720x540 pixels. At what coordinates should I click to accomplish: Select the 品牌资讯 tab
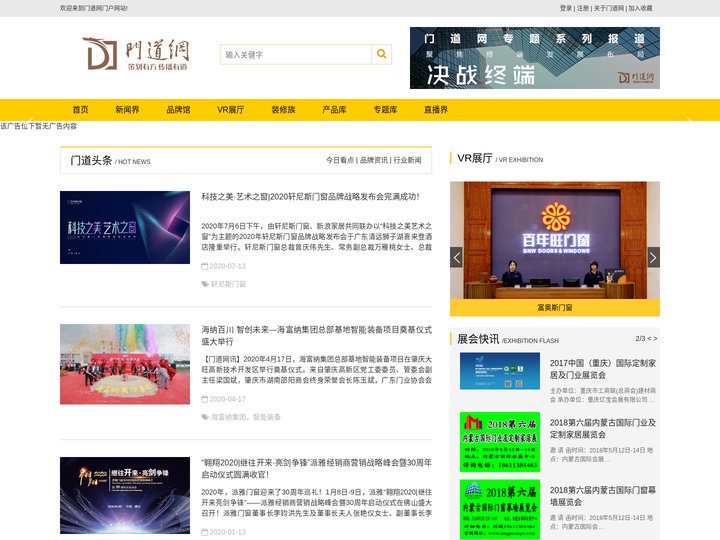coord(374,160)
